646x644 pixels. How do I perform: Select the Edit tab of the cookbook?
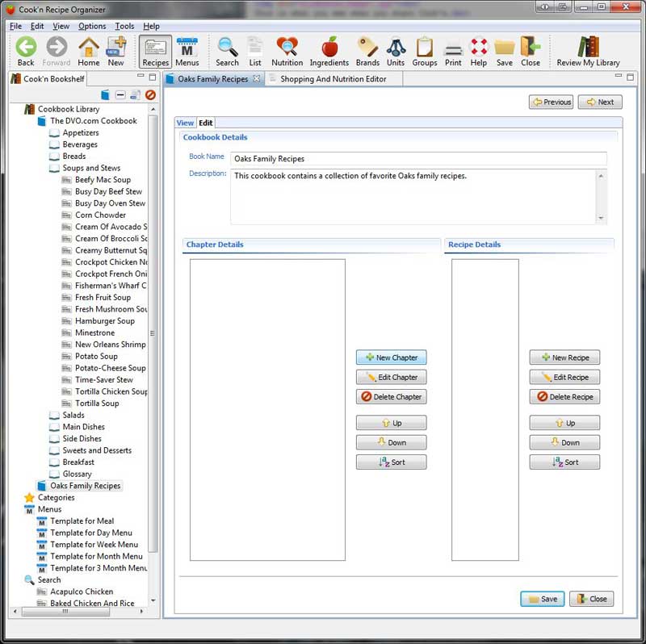click(206, 123)
